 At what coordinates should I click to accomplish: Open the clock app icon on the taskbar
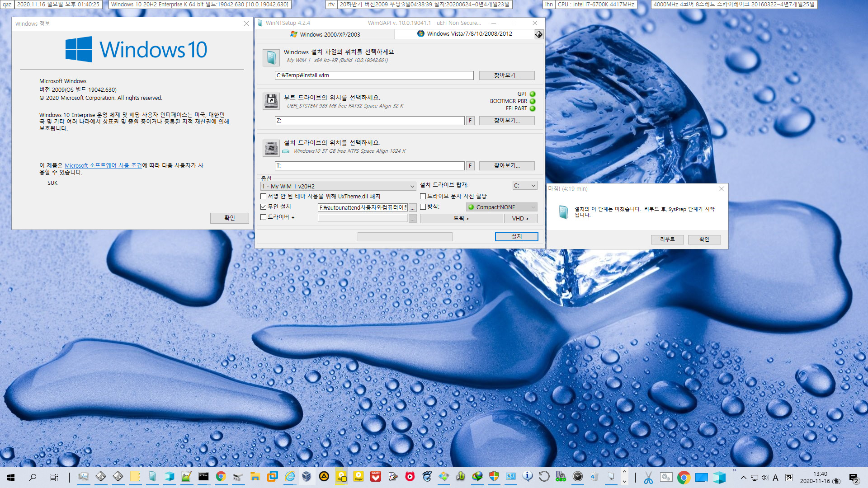click(578, 477)
